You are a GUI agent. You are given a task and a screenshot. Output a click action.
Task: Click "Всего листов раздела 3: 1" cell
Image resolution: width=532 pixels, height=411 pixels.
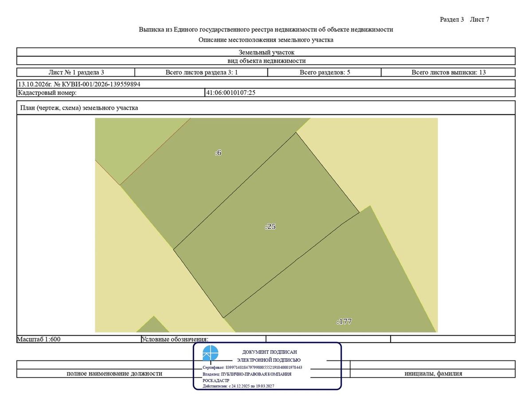coord(202,72)
